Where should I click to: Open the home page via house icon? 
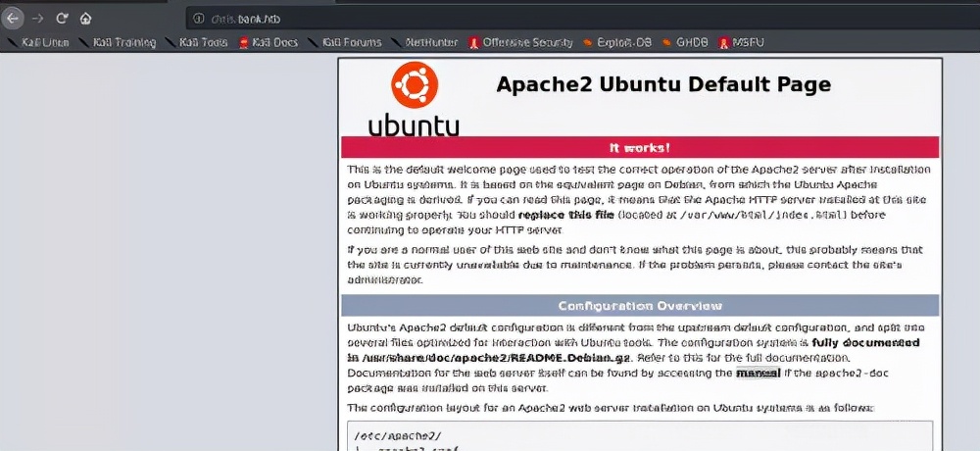(x=85, y=19)
